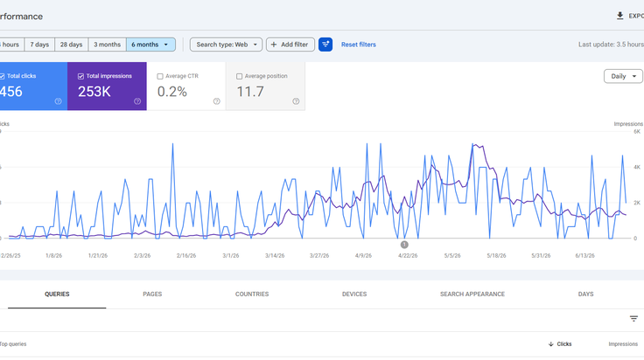Viewport: 644px width, 360px height.
Task: Switch to the Search Appearance tab
Action: [x=472, y=294]
